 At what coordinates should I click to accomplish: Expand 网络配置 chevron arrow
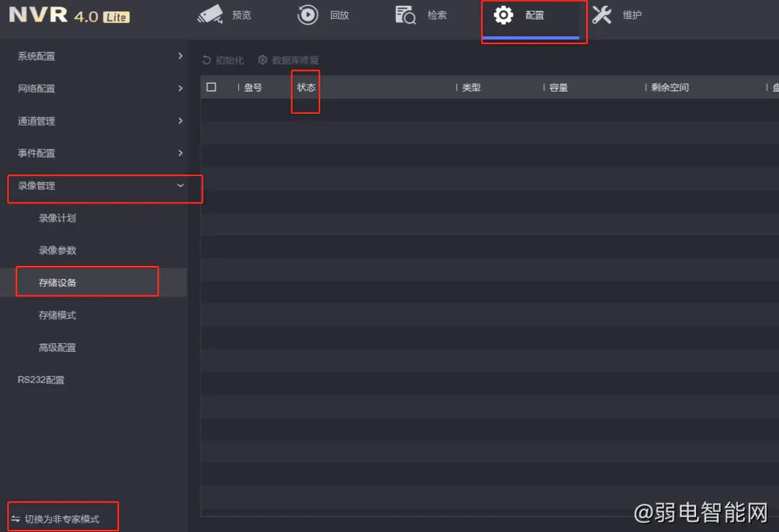coord(180,89)
